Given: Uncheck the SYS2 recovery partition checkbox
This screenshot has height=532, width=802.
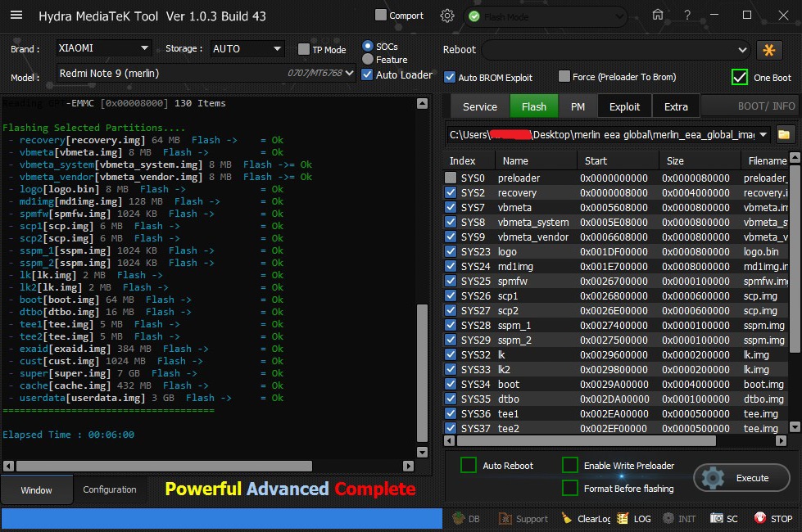Looking at the screenshot, I should click(x=451, y=192).
